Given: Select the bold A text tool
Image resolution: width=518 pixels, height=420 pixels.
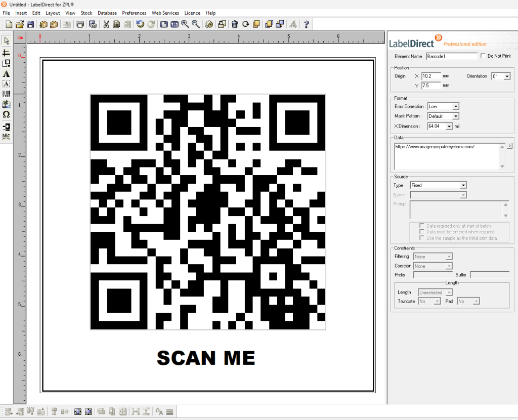Looking at the screenshot, I should tap(6, 74).
